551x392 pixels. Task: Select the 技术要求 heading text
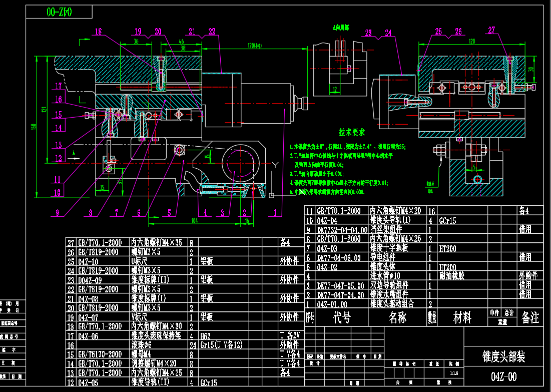pyautogui.click(x=352, y=132)
